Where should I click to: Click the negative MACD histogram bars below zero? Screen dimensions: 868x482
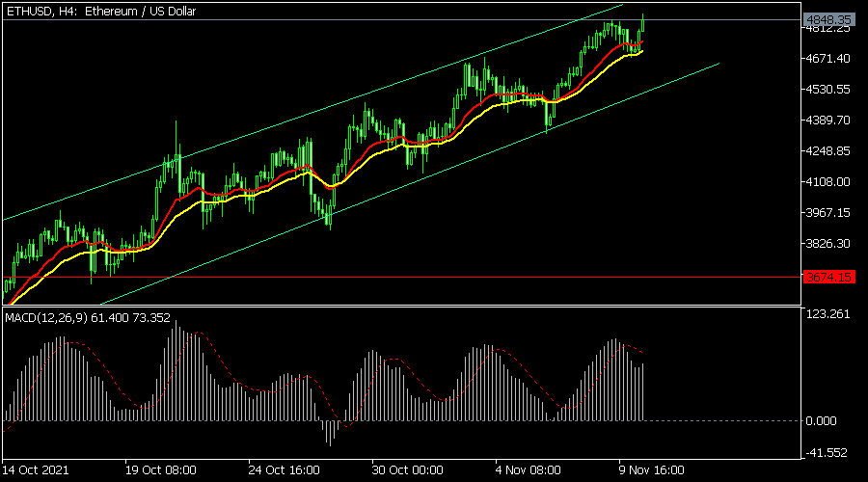click(331, 432)
